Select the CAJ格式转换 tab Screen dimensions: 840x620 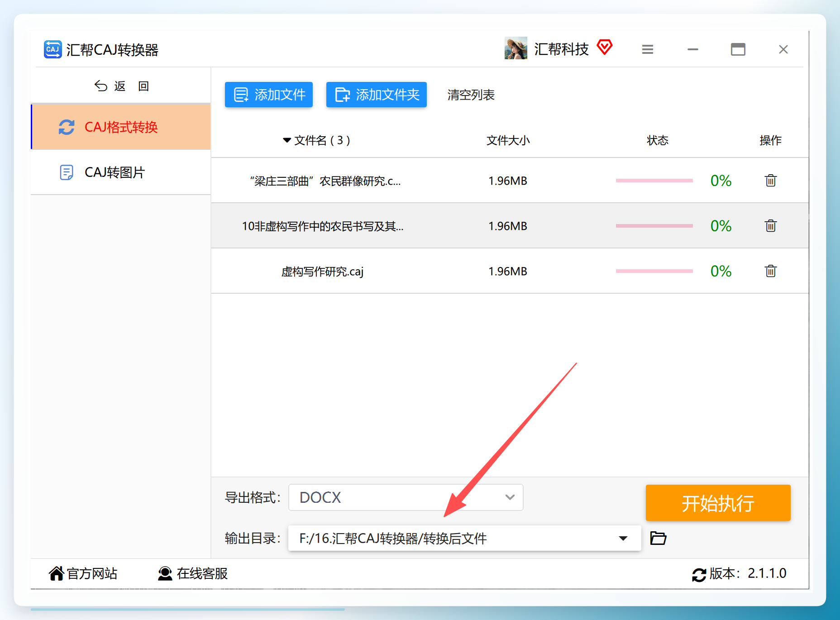pyautogui.click(x=121, y=127)
